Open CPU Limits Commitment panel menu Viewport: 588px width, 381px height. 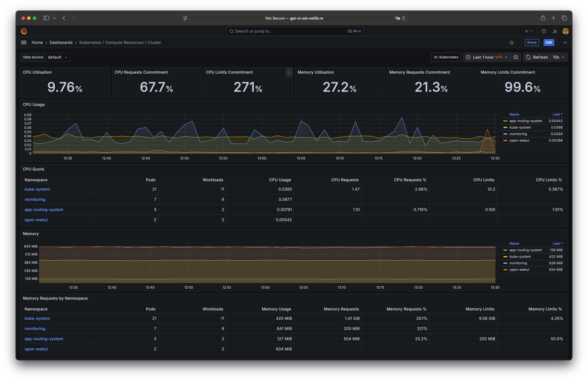[289, 73]
